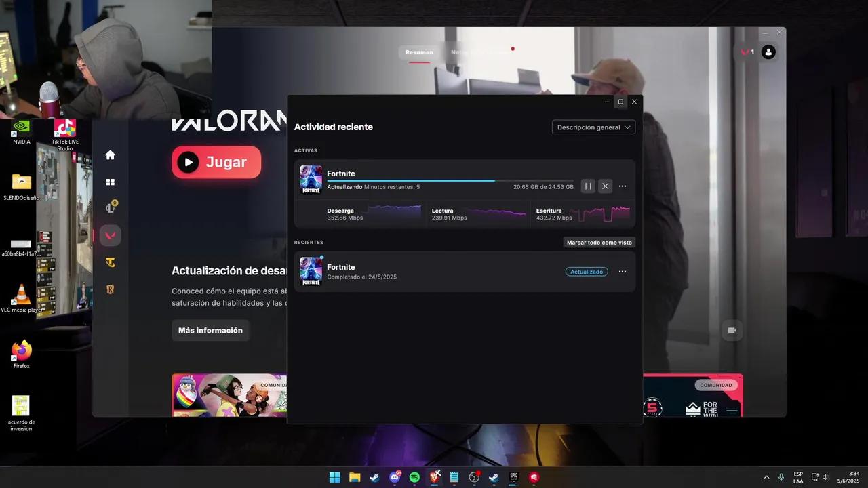
Task: Open the ESP LAA language switcher
Action: tap(798, 477)
